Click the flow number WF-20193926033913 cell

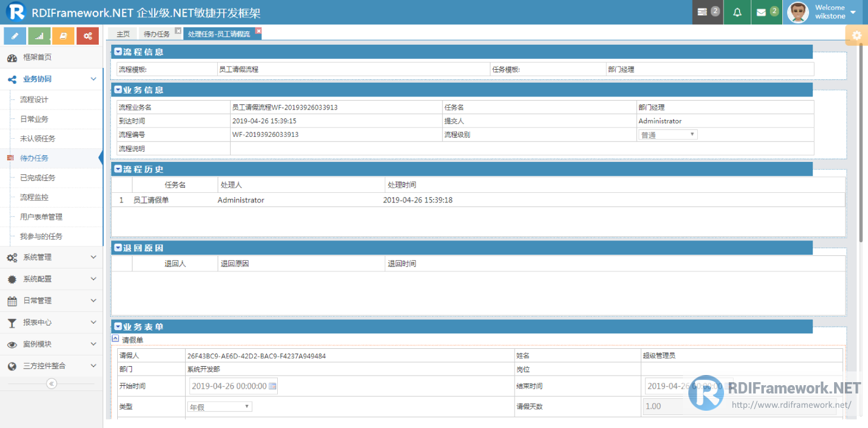pyautogui.click(x=336, y=135)
